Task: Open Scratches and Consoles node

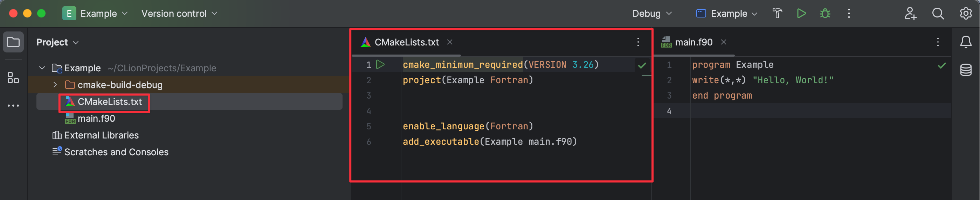Action: tap(116, 152)
